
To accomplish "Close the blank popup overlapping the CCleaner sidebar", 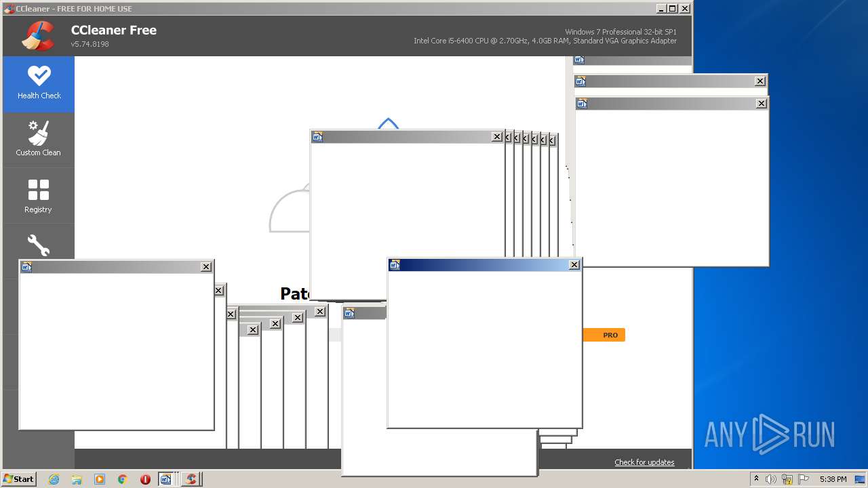I will (206, 267).
